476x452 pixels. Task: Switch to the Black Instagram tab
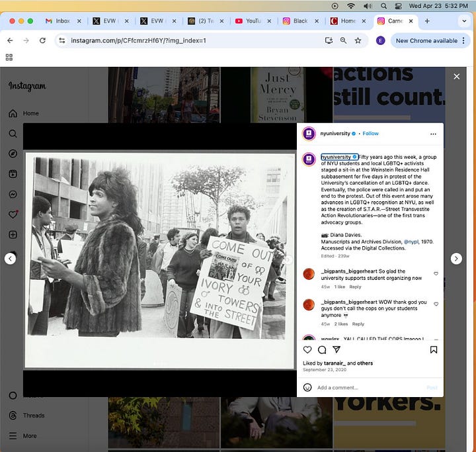(x=296, y=21)
